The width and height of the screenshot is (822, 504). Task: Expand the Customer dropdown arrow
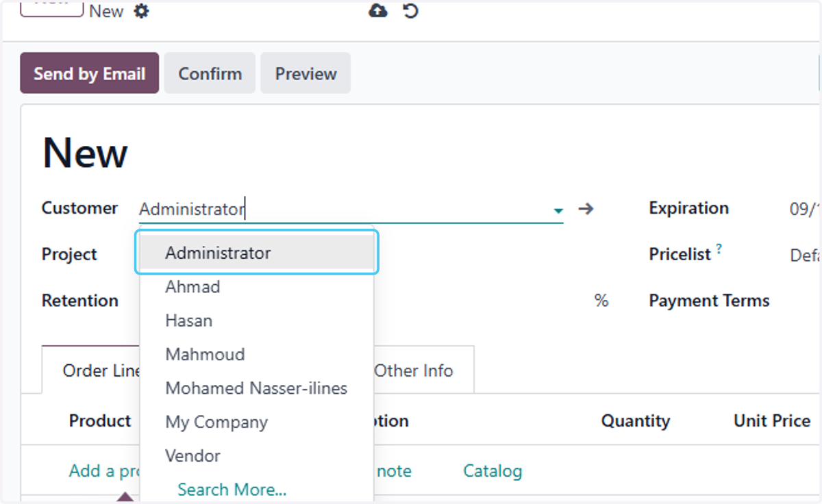tap(558, 210)
